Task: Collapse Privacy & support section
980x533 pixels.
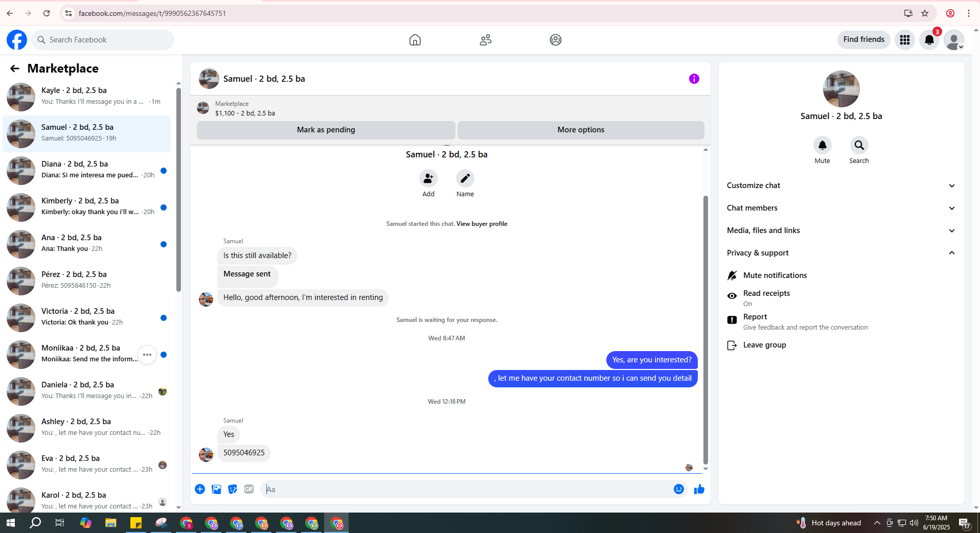Action: (x=841, y=253)
